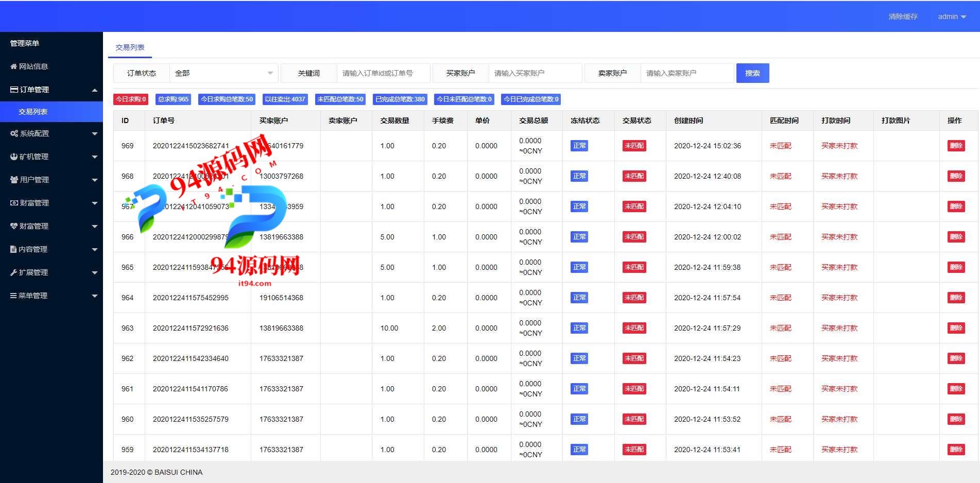Expand the 扩展管理 sidebar arrow
The height and width of the screenshot is (483, 980).
[95, 273]
